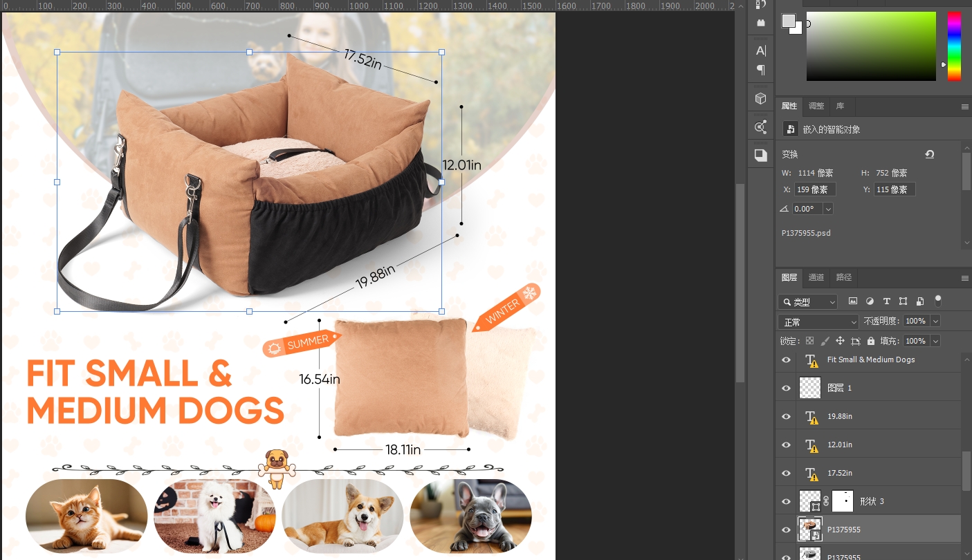This screenshot has height=560, width=972.
Task: Open the 正常 blend mode dropdown
Action: click(x=818, y=321)
